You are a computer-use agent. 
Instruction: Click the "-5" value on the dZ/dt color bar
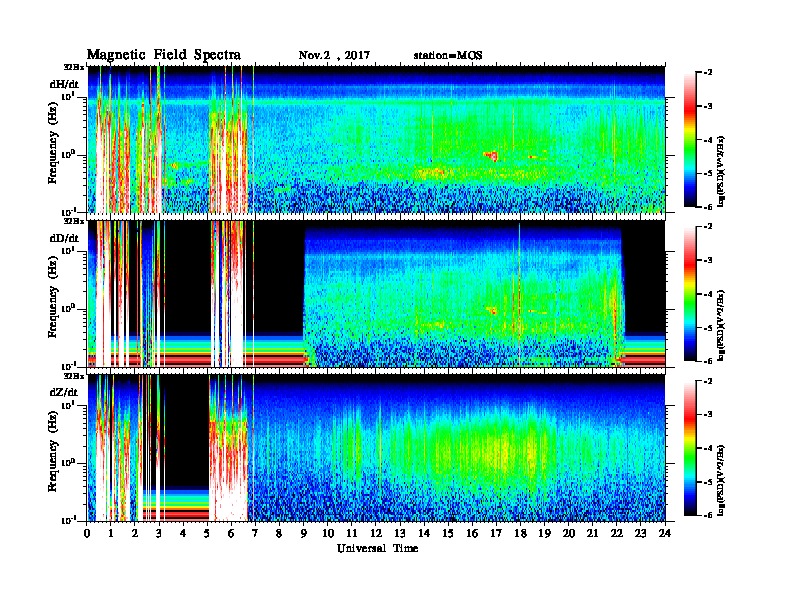tap(708, 482)
